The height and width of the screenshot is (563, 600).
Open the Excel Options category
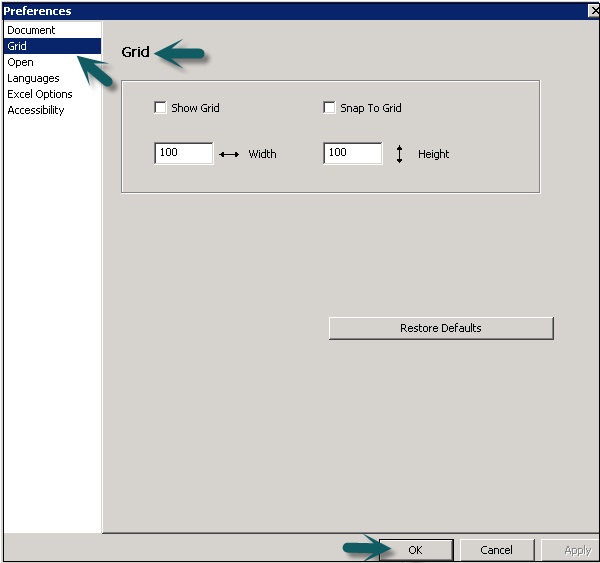click(x=40, y=94)
